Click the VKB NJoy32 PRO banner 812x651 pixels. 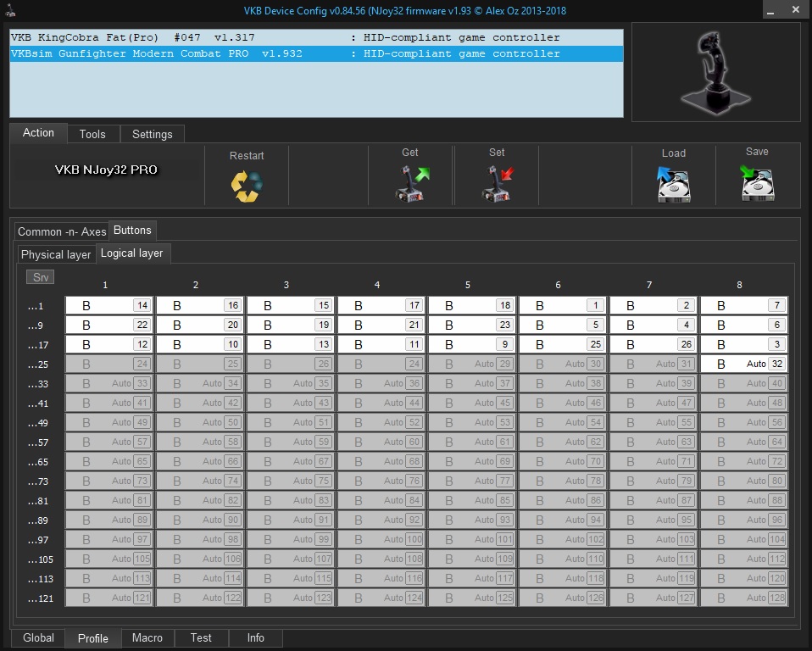[x=106, y=170]
